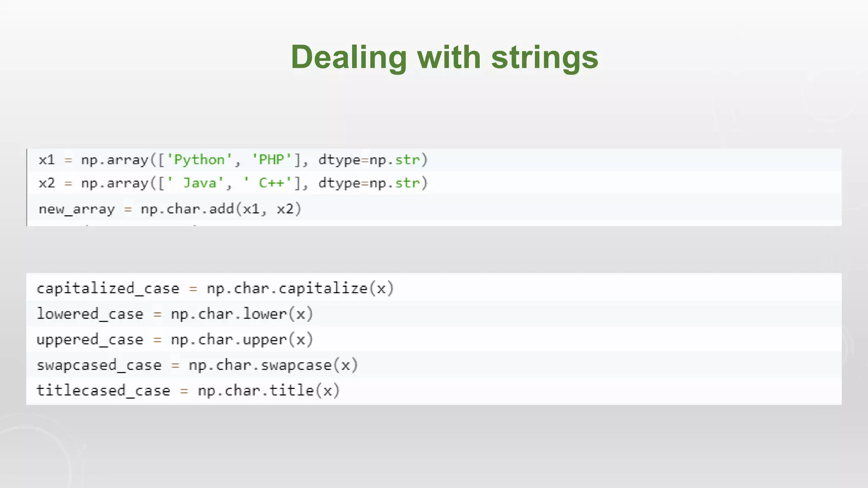Click the lowered_case np.char.lower line
Viewport: 868px width, 488px height.
click(175, 314)
